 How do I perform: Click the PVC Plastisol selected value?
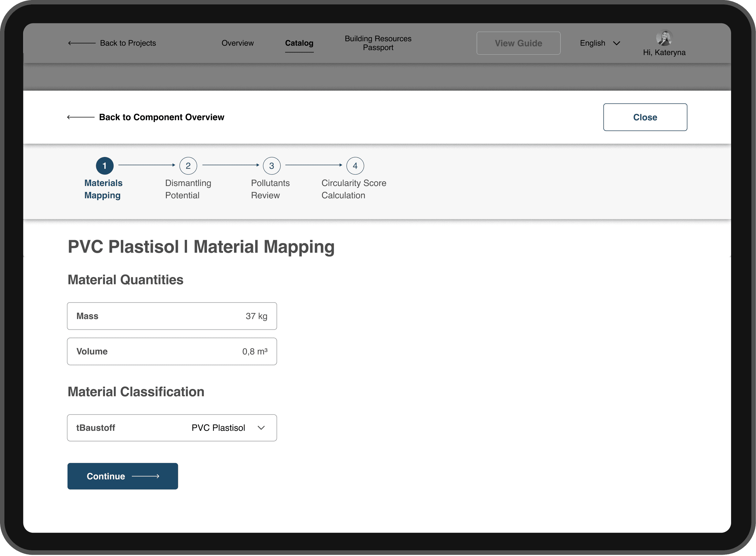pyautogui.click(x=218, y=428)
